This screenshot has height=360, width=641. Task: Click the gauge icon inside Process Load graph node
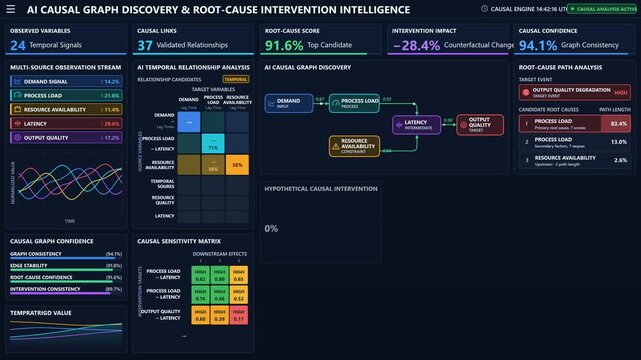(x=335, y=103)
